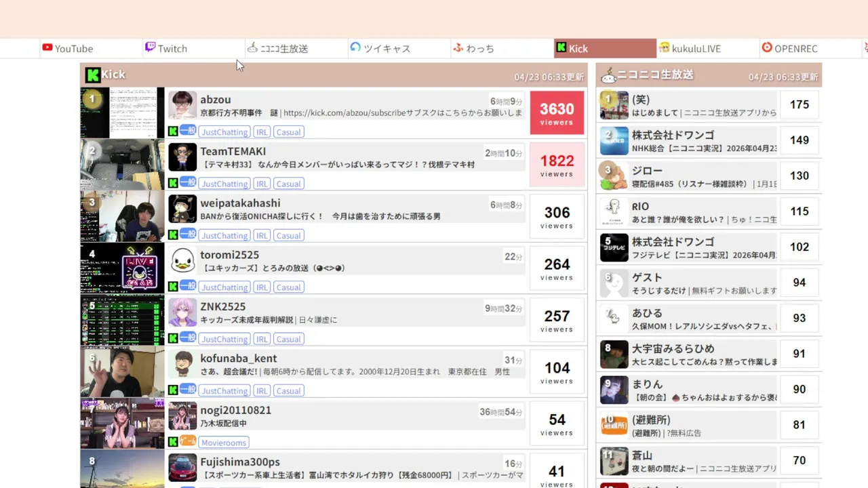
Task: Click the Kick K icon under toromi2525
Action: 173,287
